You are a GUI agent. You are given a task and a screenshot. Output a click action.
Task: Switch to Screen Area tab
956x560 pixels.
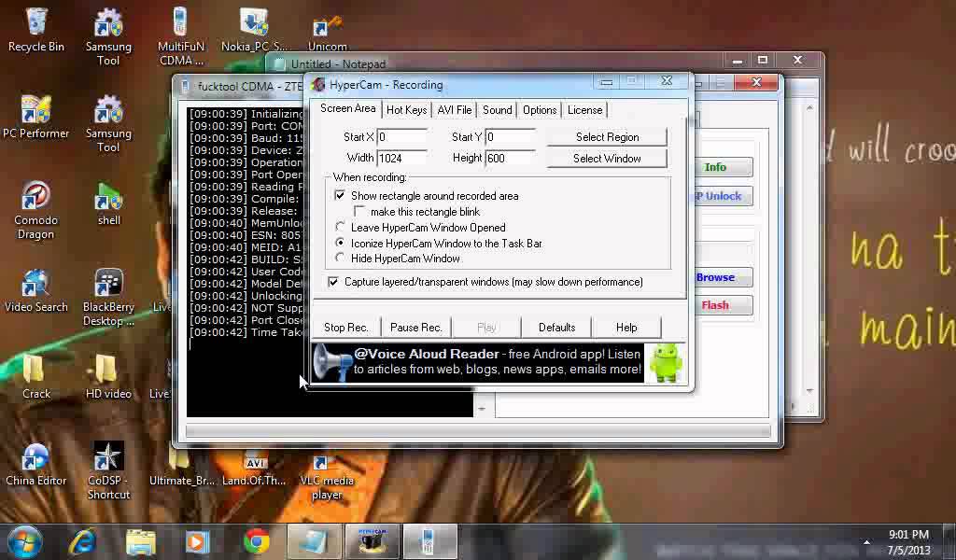(347, 108)
